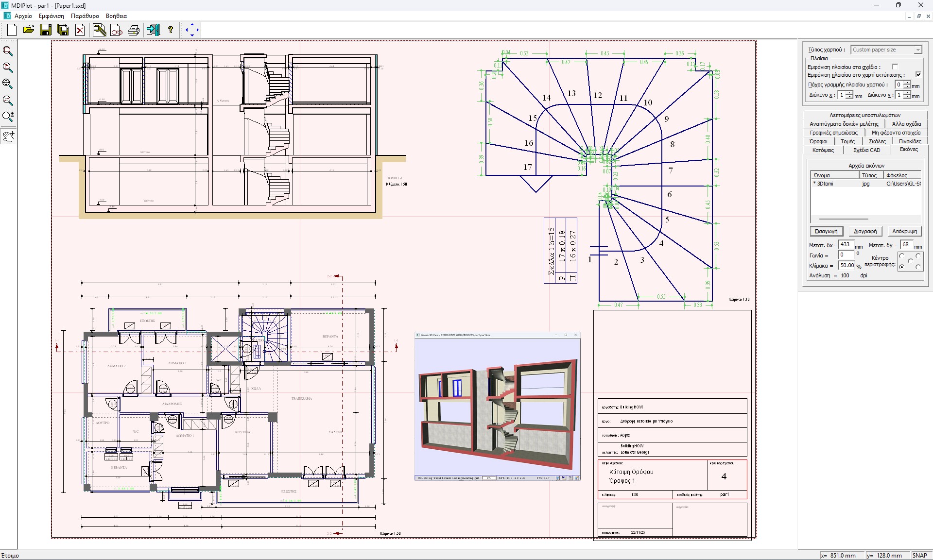This screenshot has height=560, width=933.
Task: Click the 'Απόκρυψη' button
Action: point(904,231)
